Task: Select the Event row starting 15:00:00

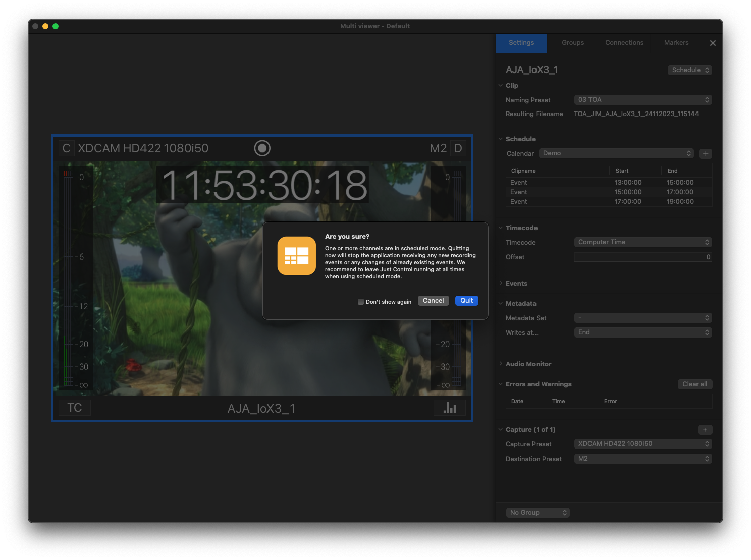Action: point(609,192)
